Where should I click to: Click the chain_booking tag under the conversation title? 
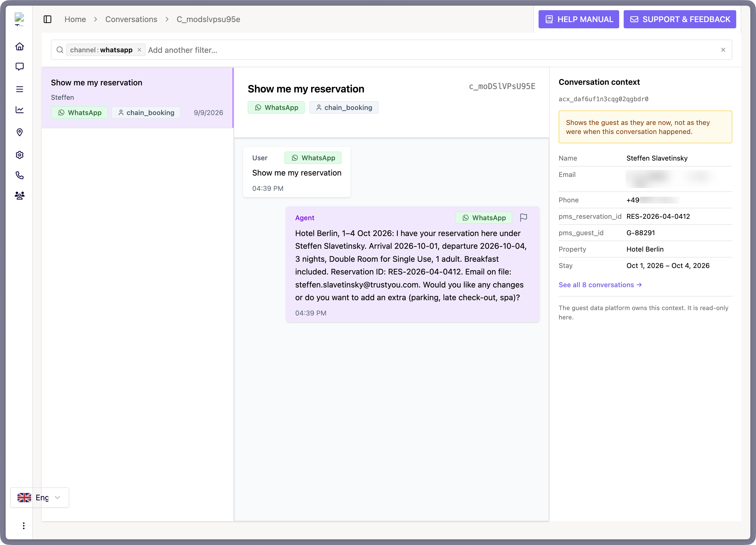pyautogui.click(x=344, y=108)
